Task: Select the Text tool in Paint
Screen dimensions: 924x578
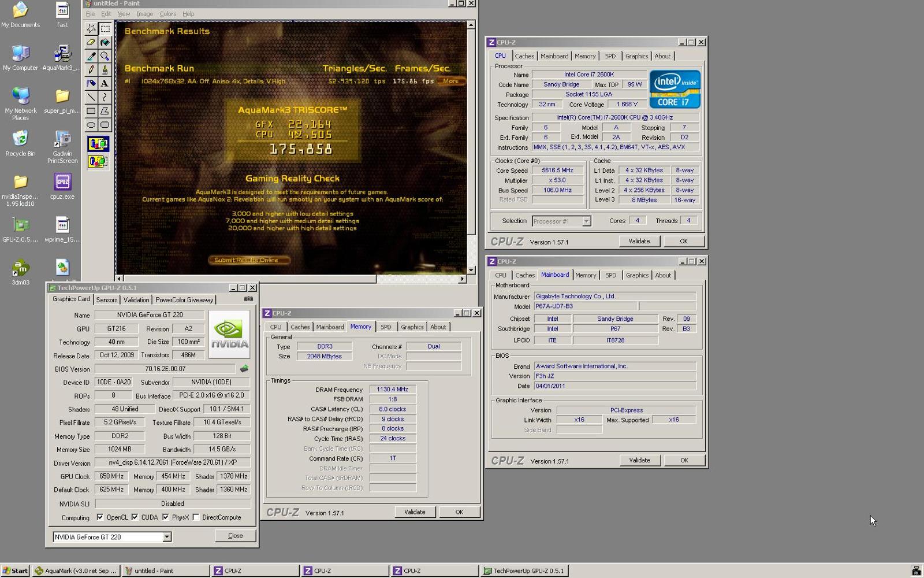Action: pos(105,84)
